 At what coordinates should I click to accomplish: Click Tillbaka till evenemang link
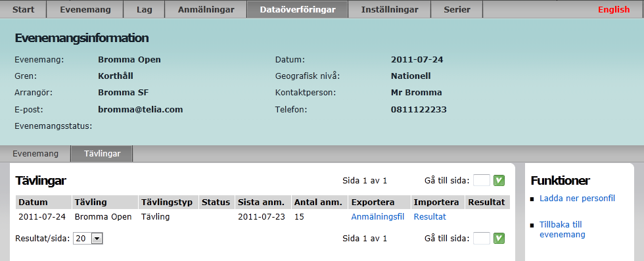tap(563, 229)
